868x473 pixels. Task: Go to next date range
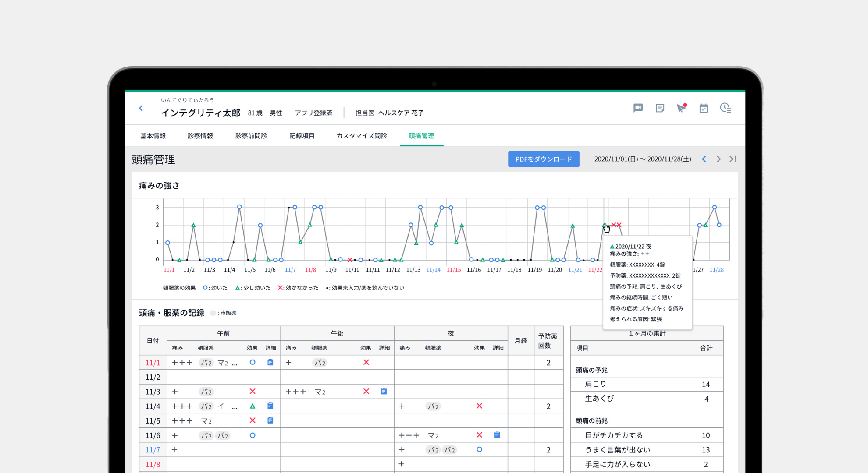click(719, 159)
